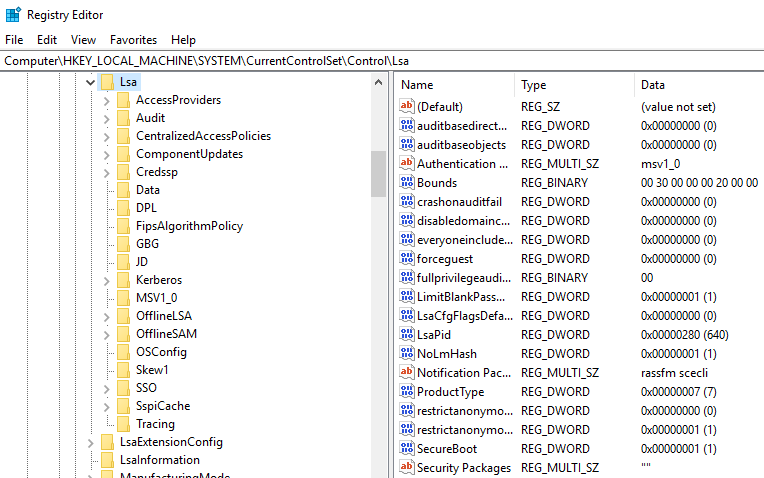This screenshot has width=764, height=478.
Task: Click the icon beside Security Packages entry
Action: [x=406, y=468]
